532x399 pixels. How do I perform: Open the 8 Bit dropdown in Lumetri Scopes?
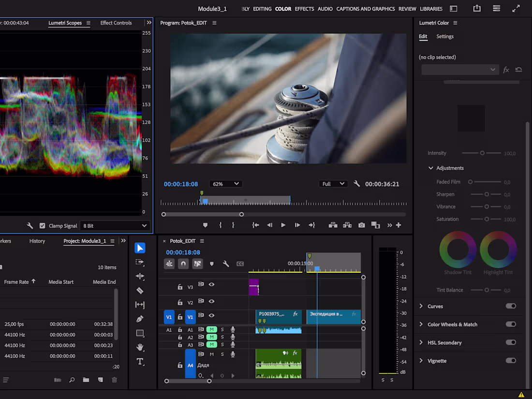pyautogui.click(x=115, y=225)
